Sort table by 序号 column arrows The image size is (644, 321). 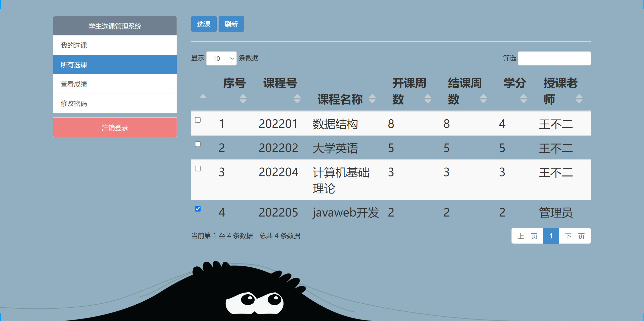(243, 99)
